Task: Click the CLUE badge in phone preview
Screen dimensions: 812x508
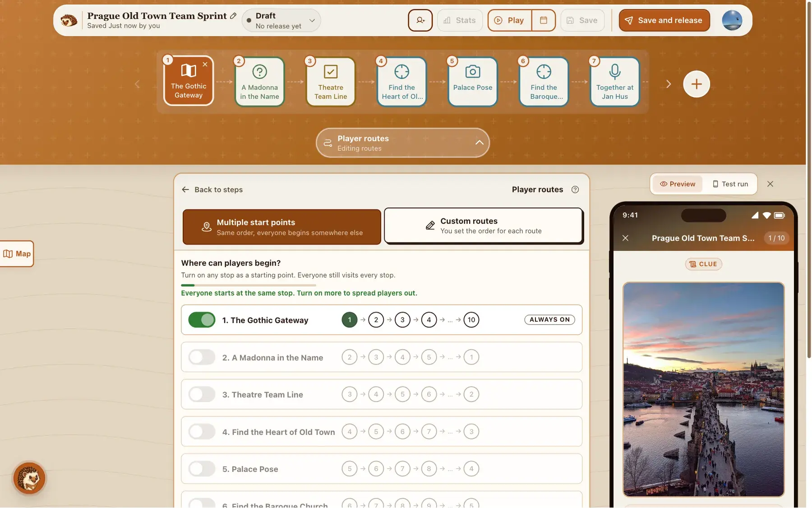Action: (x=703, y=264)
